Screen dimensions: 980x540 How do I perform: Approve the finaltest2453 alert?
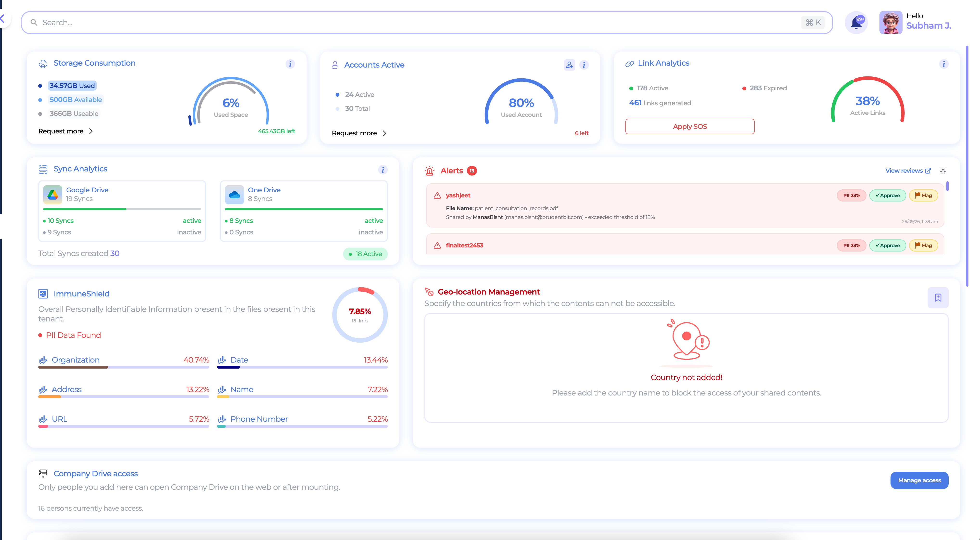[x=888, y=246]
